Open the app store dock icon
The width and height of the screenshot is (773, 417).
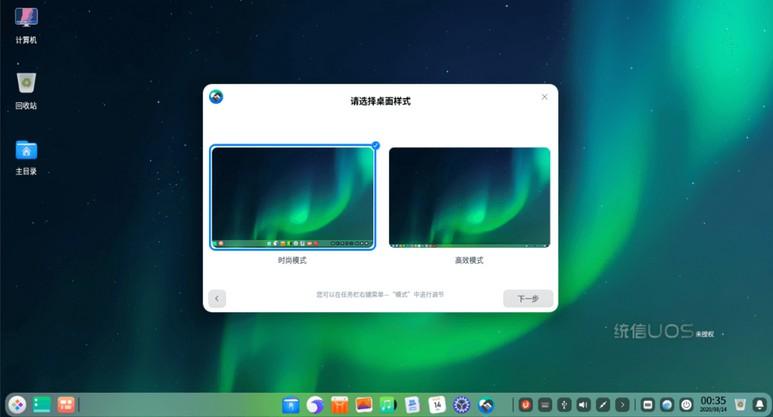(x=339, y=405)
